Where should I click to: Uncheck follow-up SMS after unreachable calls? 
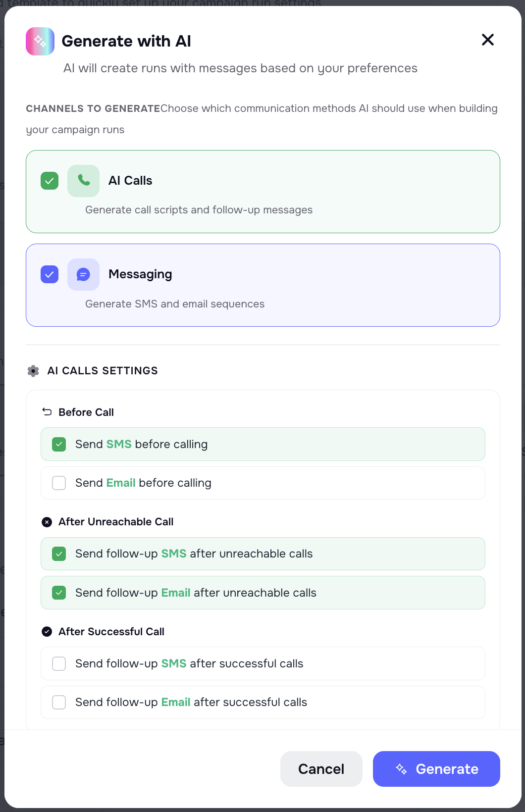59,554
